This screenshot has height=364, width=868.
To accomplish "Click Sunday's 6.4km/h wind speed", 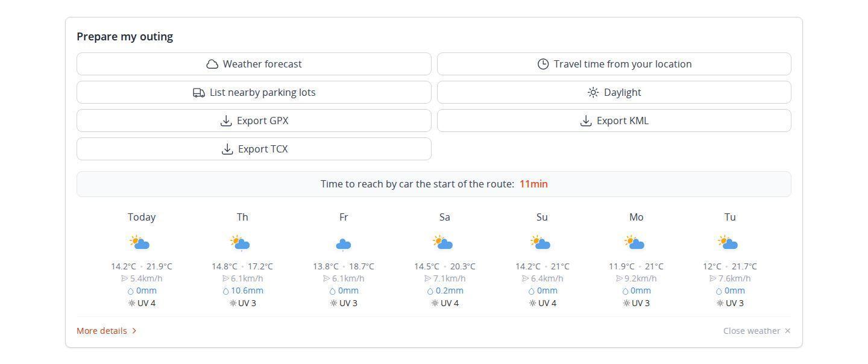I will click(x=547, y=278).
